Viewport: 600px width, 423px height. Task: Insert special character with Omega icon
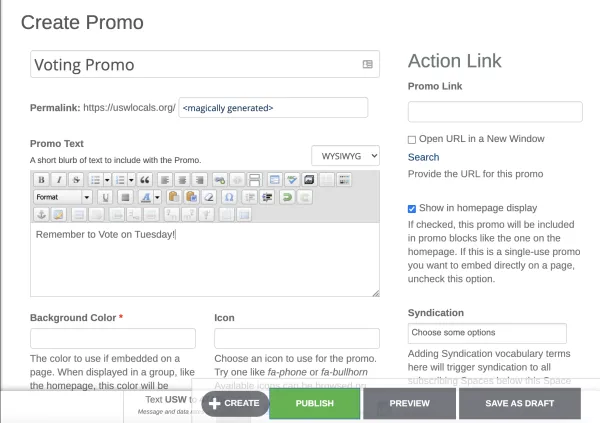(x=229, y=197)
